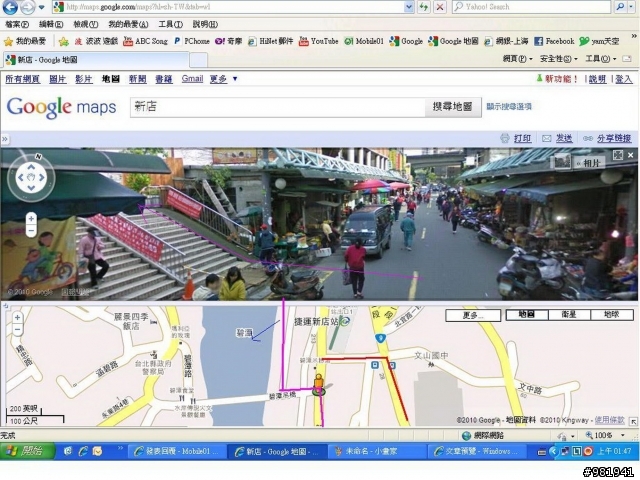The height and width of the screenshot is (480, 640).
Task: Open the recent pages dropdown arrow
Action: click(x=42, y=7)
